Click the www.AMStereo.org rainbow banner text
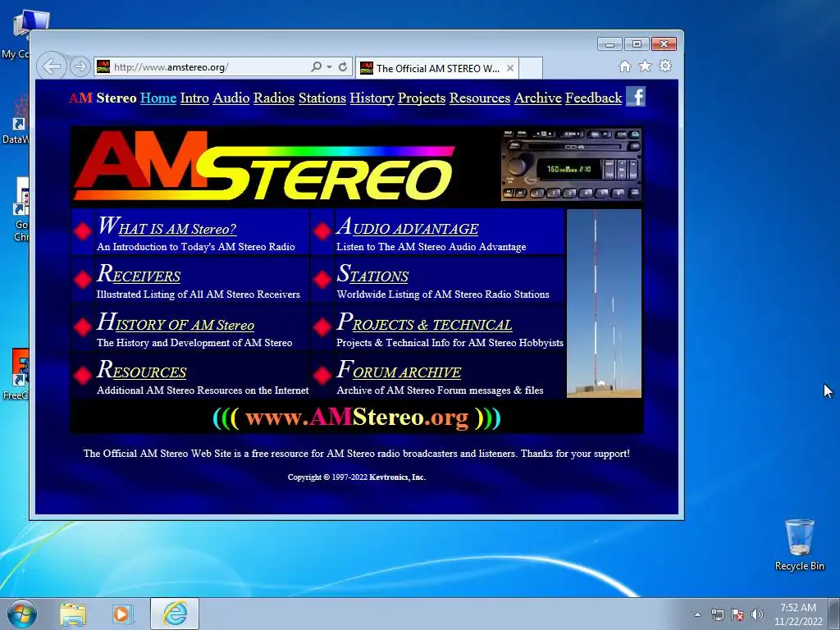The width and height of the screenshot is (840, 630). coord(357,418)
